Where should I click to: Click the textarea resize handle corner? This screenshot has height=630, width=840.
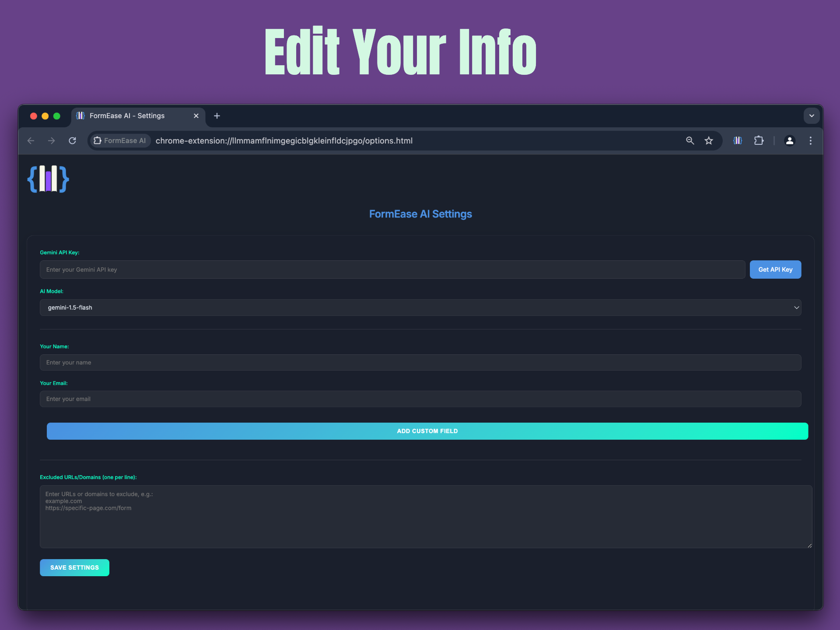click(809, 545)
